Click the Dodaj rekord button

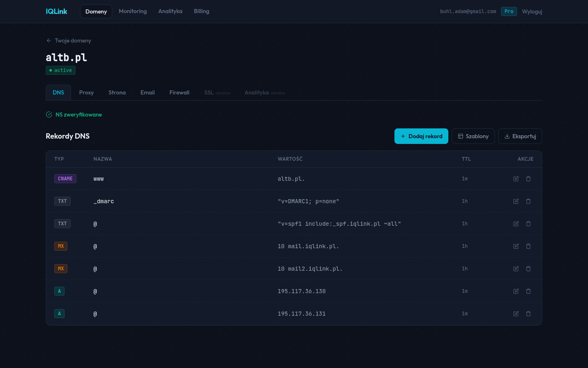point(421,136)
